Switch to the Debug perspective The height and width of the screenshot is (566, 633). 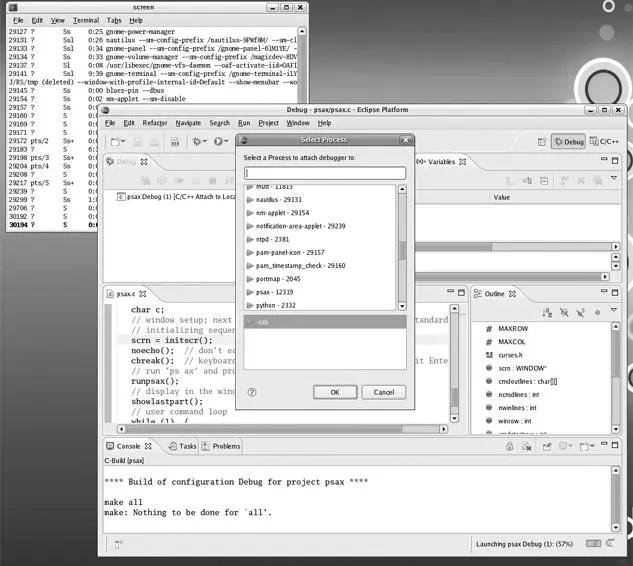pyautogui.click(x=568, y=142)
